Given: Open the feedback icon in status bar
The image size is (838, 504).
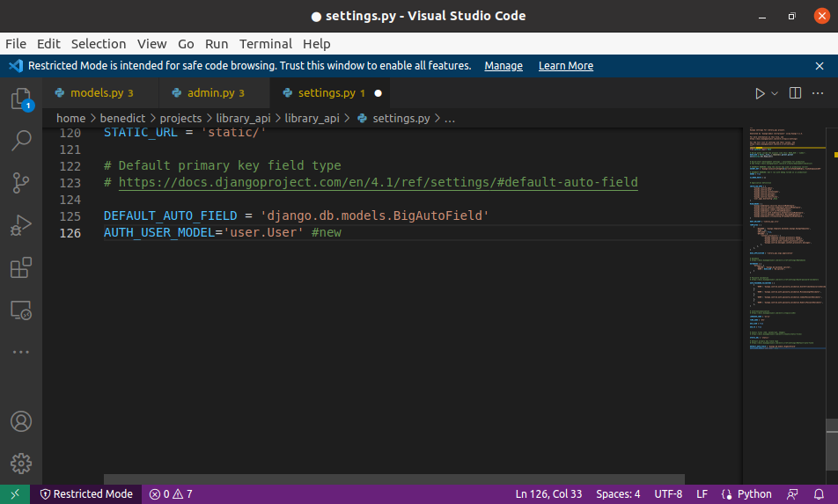Looking at the screenshot, I should point(792,494).
